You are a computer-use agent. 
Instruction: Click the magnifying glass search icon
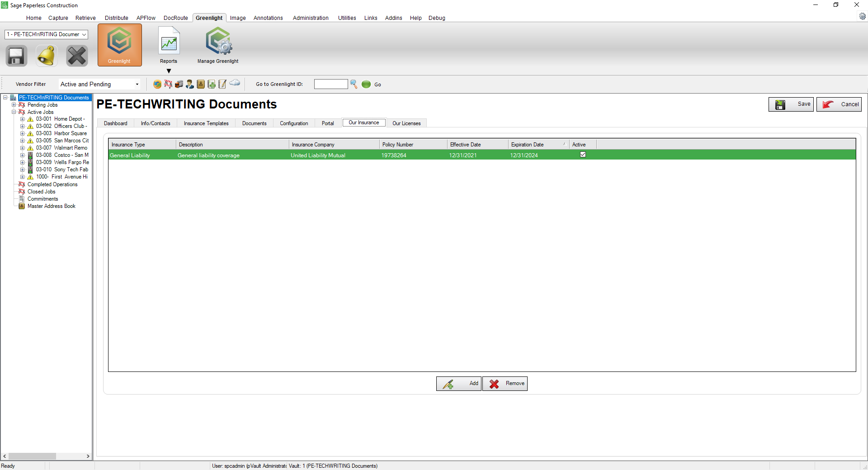point(354,84)
